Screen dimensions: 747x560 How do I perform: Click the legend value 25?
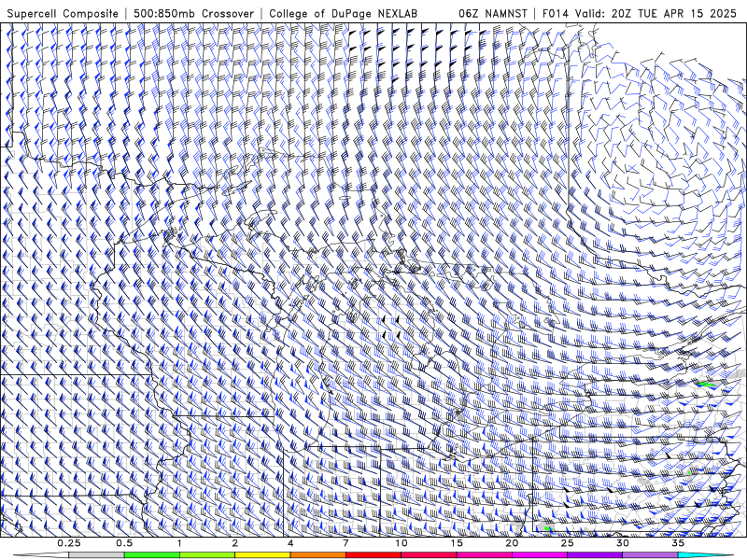[567, 543]
